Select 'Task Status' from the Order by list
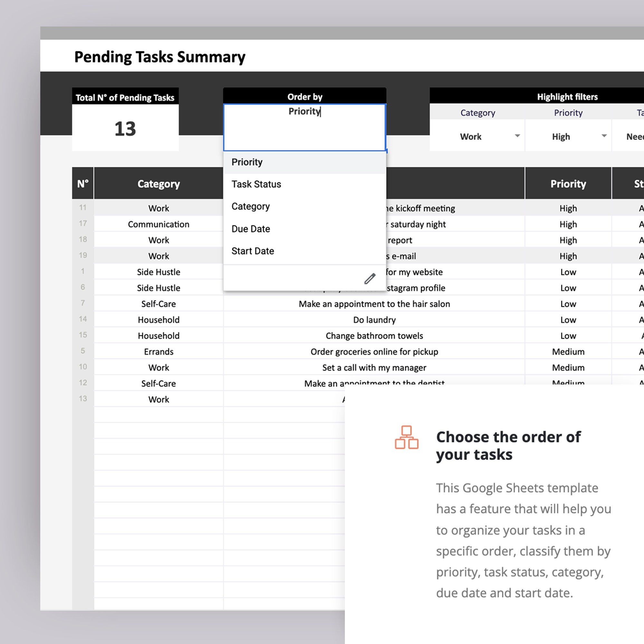The image size is (644, 644). pyautogui.click(x=256, y=184)
